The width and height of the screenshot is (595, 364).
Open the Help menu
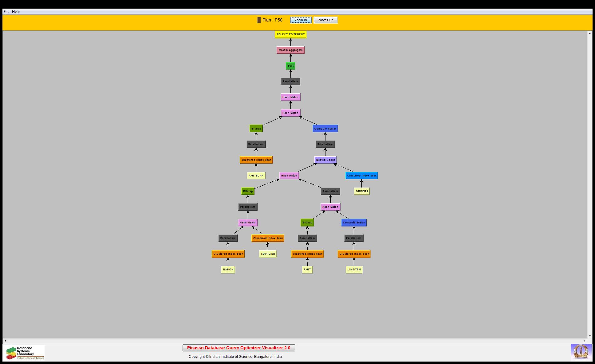click(16, 12)
